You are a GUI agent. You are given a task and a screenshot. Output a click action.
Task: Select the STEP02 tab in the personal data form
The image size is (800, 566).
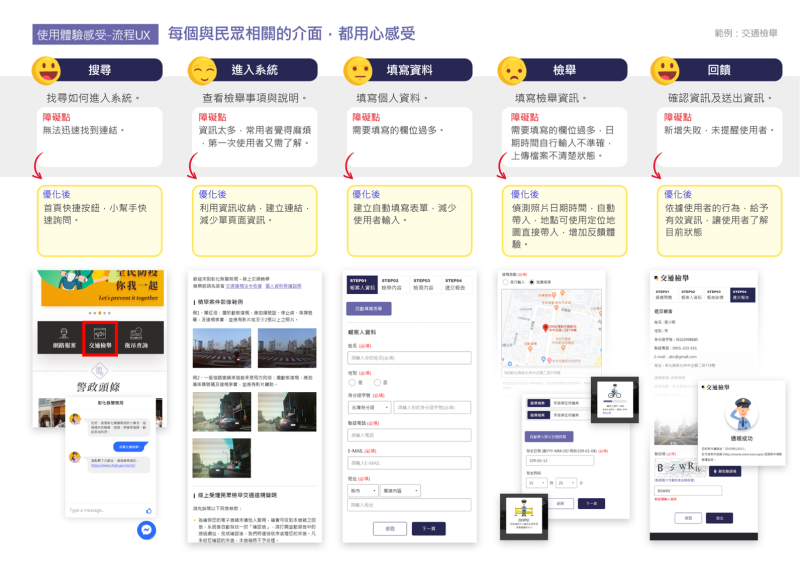point(393,284)
